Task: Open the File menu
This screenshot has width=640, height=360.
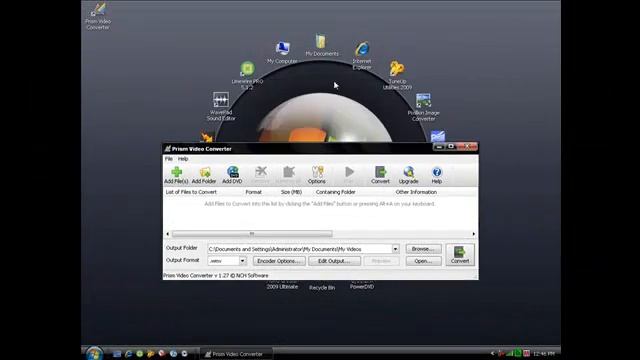Action: click(169, 159)
